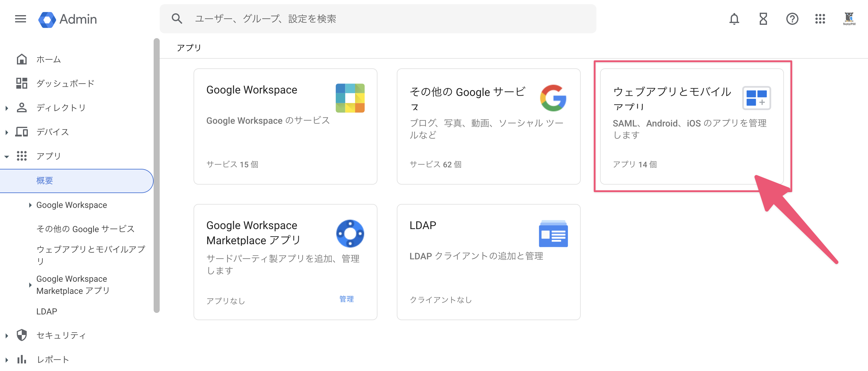This screenshot has height=371, width=868.
Task: Open the help question mark icon
Action: 792,19
